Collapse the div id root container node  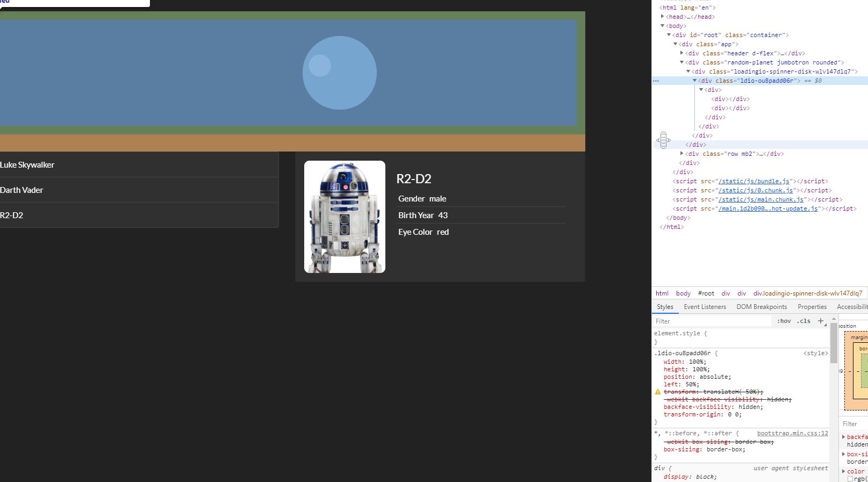[x=669, y=35]
